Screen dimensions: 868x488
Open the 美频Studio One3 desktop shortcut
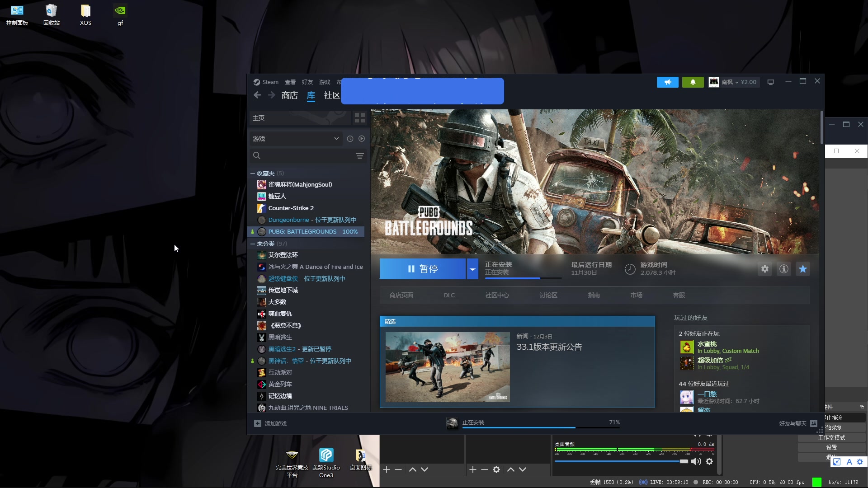point(326,463)
